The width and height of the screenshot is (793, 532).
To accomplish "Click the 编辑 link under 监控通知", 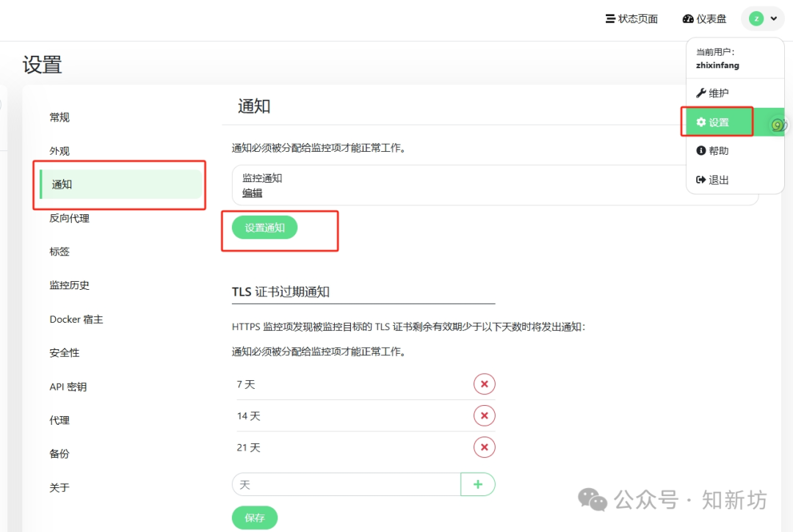I will point(252,193).
